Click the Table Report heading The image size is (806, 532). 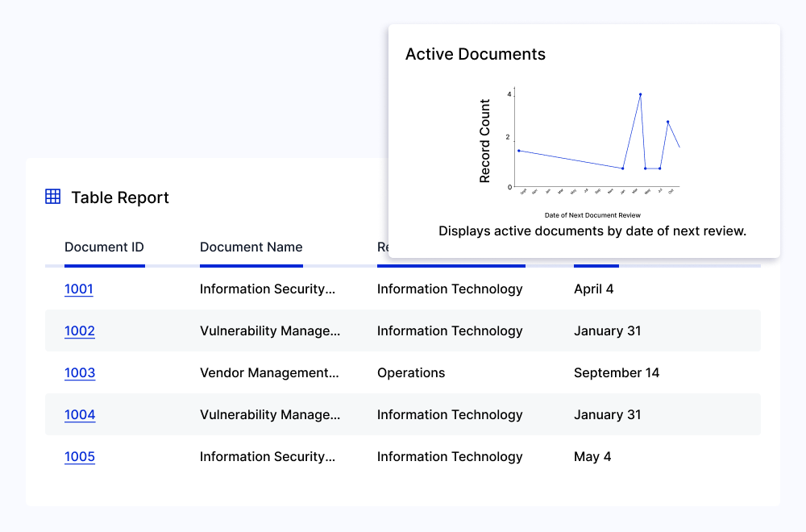coord(120,197)
